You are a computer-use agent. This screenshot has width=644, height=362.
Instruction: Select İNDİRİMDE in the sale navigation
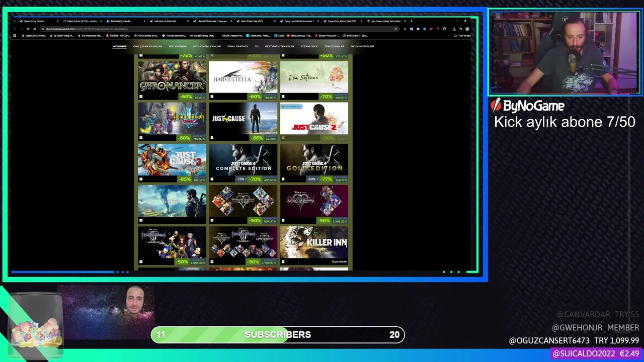119,46
